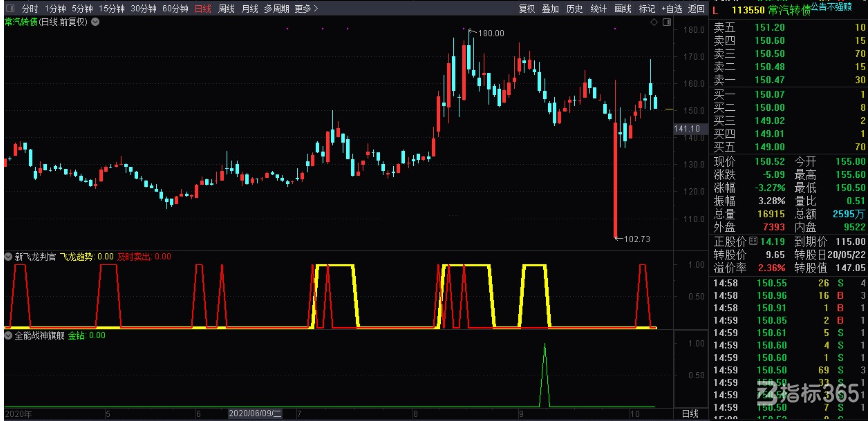The height and width of the screenshot is (421, 868).
Task: Select the 买一 150.07 bid row
Action: click(789, 94)
